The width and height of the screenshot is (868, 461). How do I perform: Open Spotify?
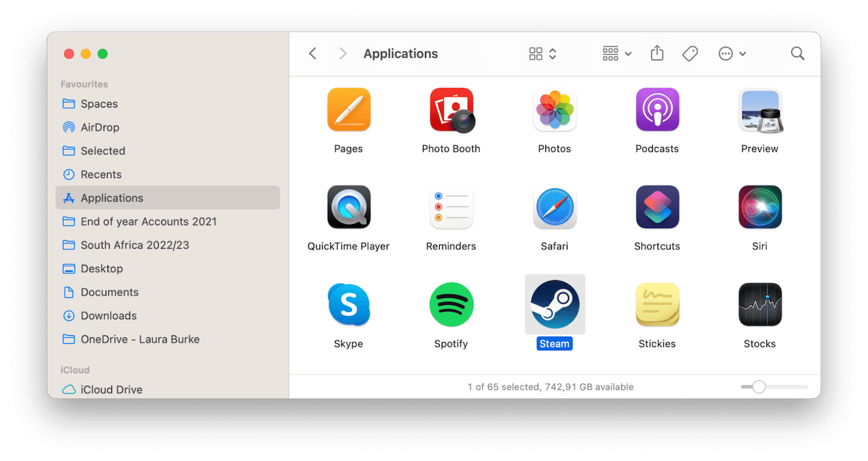451,304
